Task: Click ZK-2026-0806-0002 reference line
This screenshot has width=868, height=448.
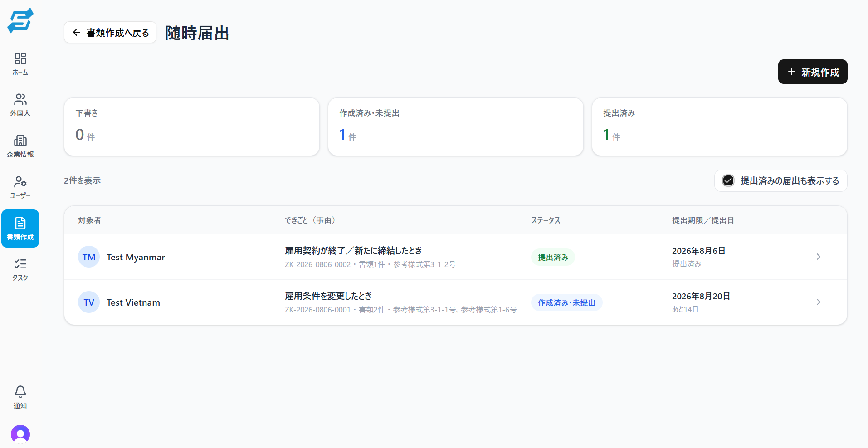Action: [x=370, y=264]
